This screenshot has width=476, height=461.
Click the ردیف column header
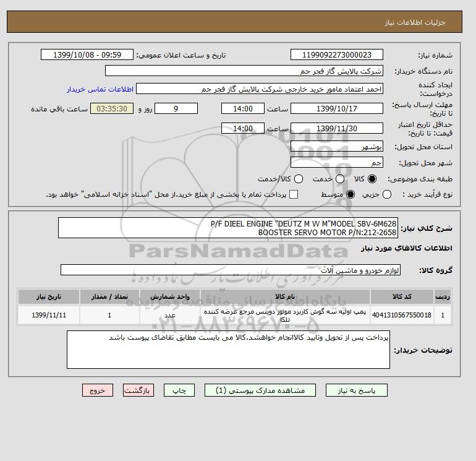(443, 296)
